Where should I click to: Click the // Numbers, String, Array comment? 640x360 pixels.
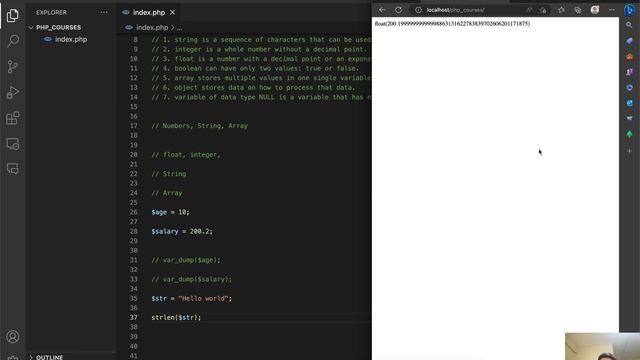click(x=200, y=126)
